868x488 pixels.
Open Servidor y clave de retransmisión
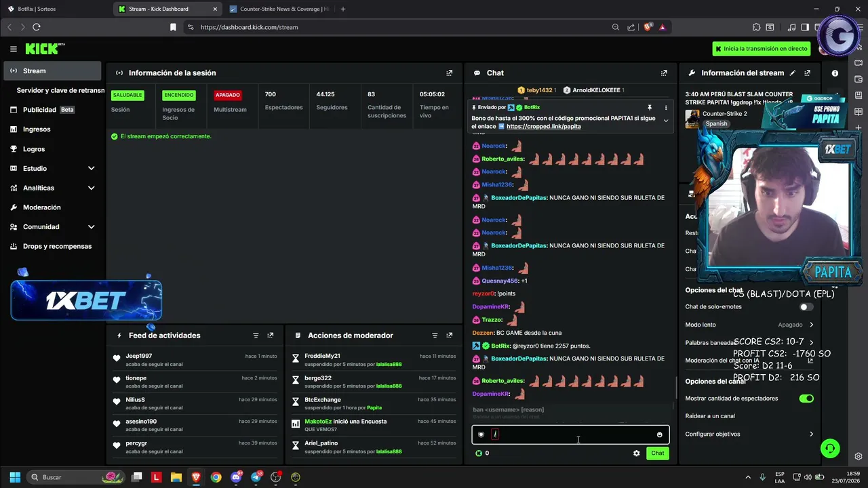60,90
